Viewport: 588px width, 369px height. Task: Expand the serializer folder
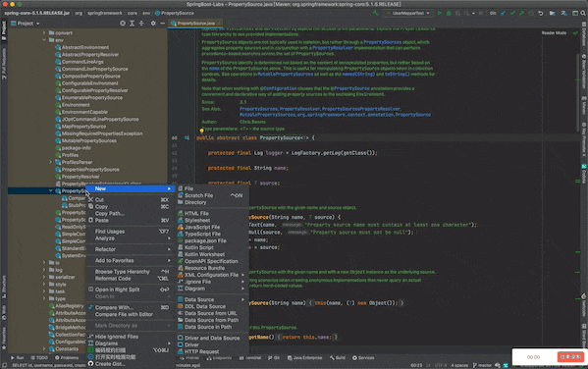[x=44, y=277]
